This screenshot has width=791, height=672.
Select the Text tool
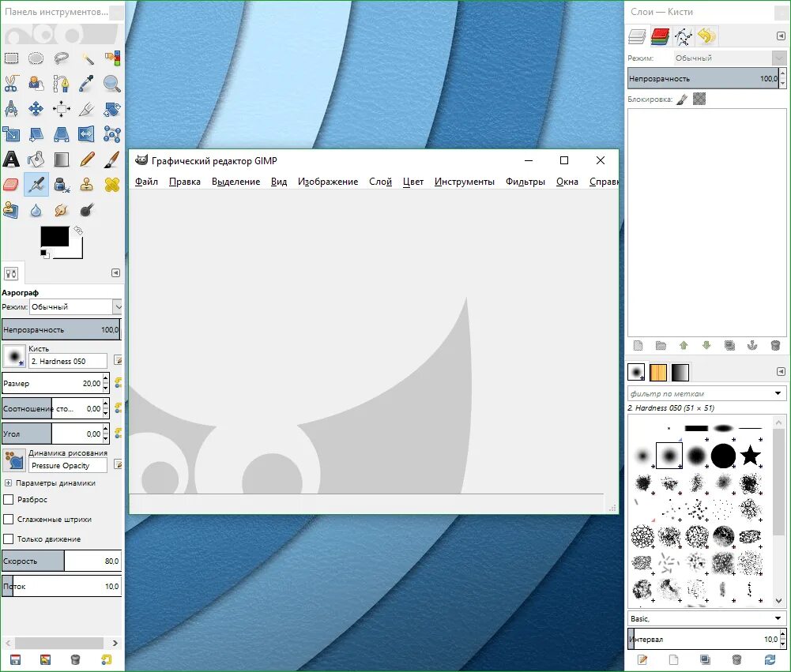click(11, 160)
